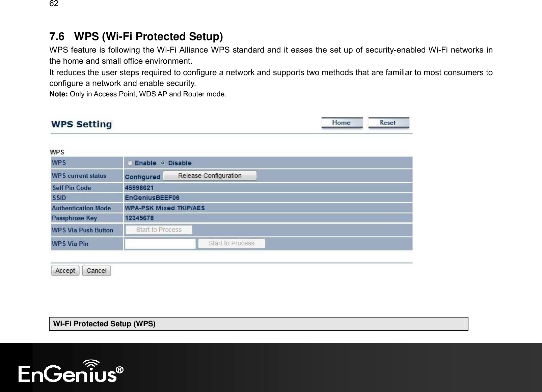Start WPS Via Pin process
This screenshot has height=392, width=542.
(x=232, y=243)
